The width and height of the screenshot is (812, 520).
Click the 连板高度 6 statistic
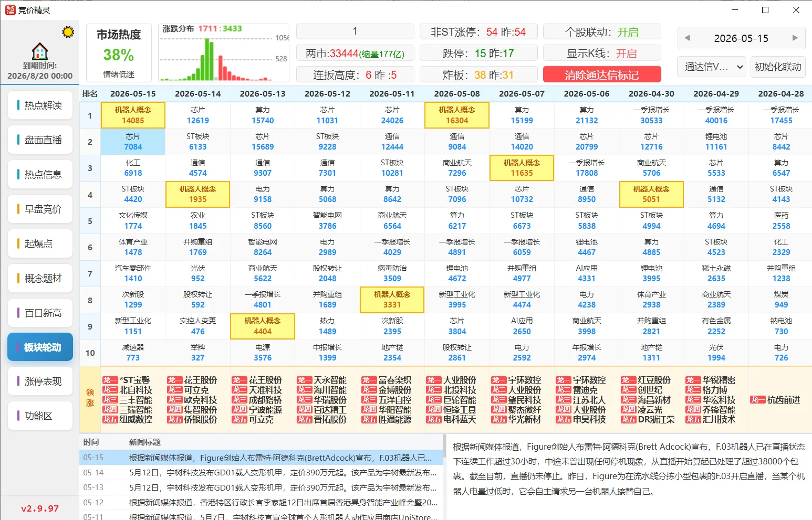coord(355,75)
